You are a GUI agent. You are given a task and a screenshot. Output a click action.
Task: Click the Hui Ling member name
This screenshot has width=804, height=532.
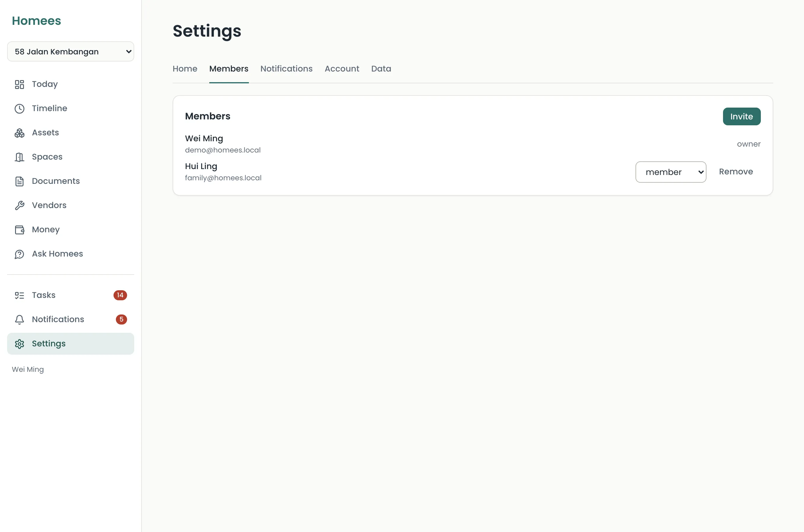click(201, 166)
